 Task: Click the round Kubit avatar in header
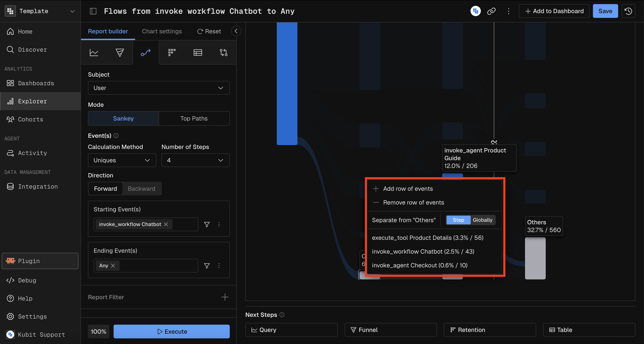[x=475, y=11]
